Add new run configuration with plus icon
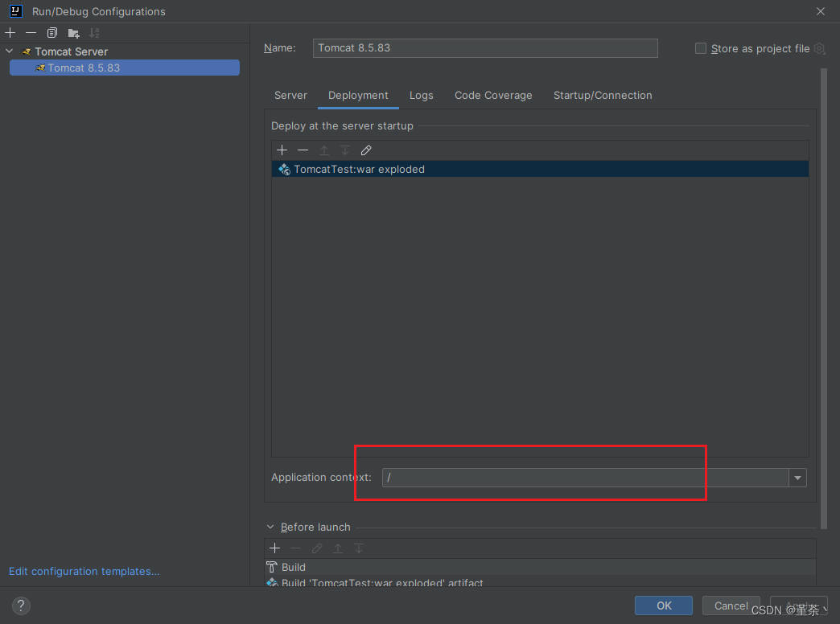 [10, 33]
